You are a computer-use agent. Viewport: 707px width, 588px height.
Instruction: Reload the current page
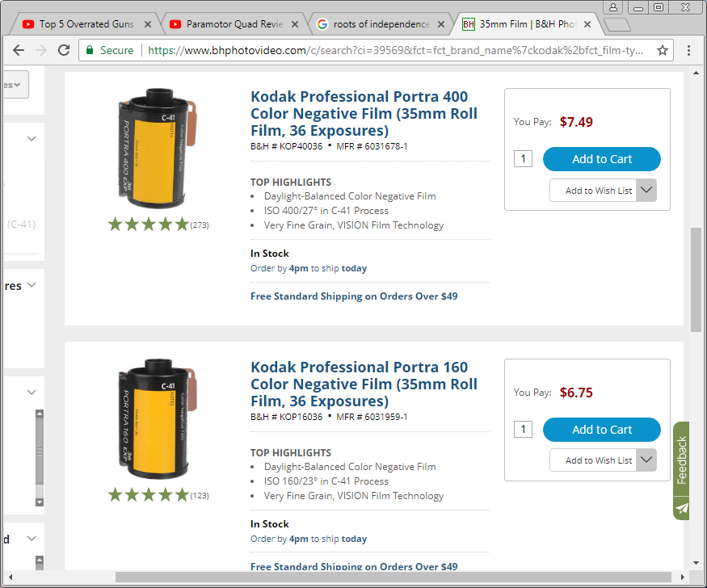(x=64, y=50)
